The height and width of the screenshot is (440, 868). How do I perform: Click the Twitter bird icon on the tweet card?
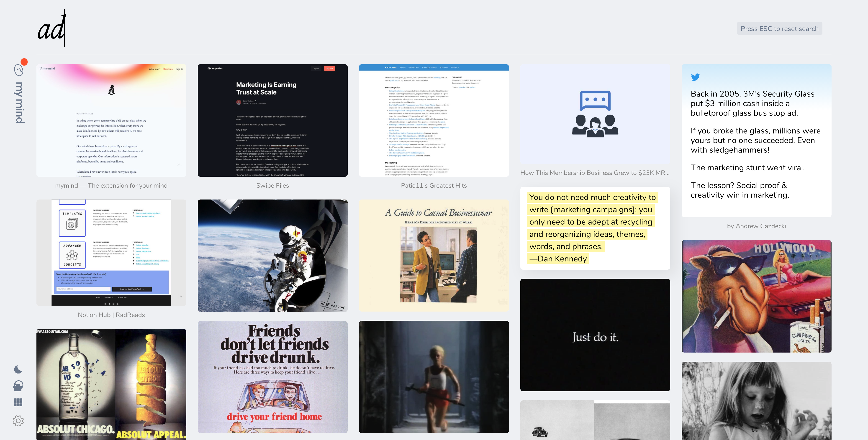pos(695,77)
